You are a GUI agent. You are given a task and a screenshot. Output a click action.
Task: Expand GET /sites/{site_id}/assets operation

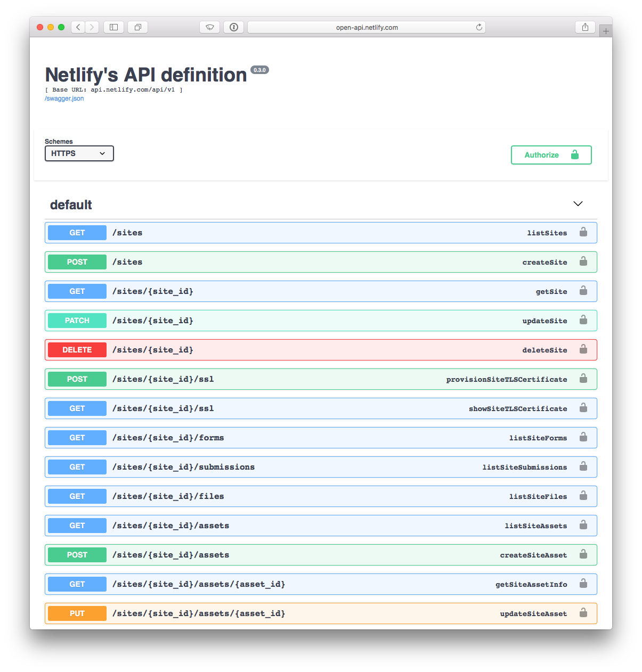point(321,526)
